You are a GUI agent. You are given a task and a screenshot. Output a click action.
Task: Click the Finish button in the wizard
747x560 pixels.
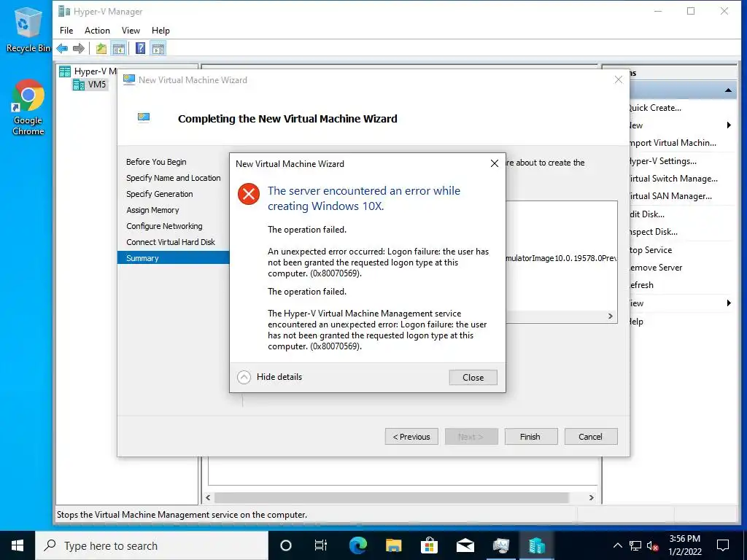(530, 437)
